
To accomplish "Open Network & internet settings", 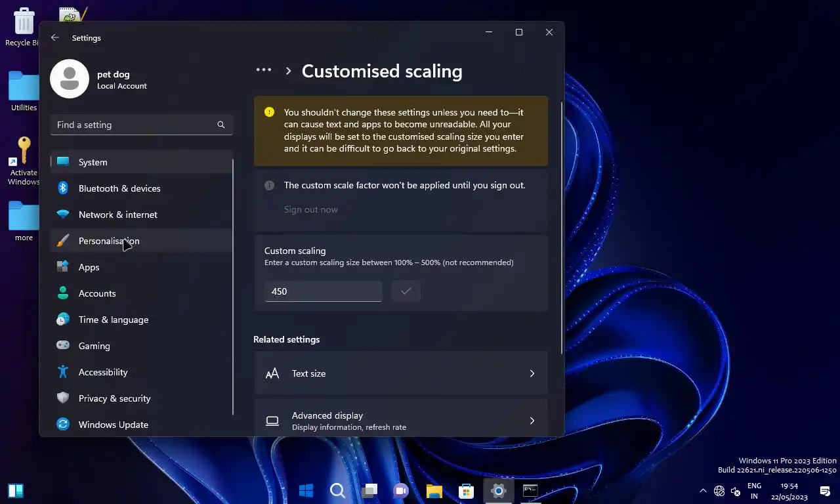I will (141, 215).
